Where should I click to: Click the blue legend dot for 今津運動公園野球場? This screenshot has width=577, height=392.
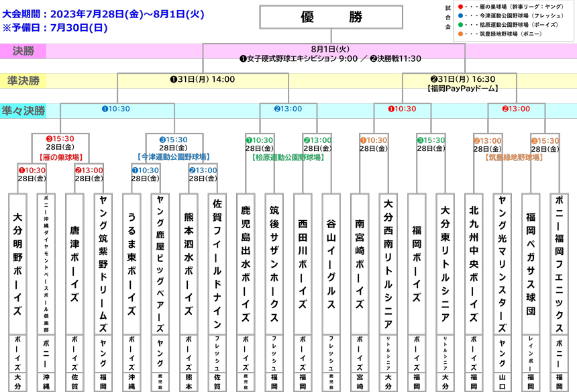(x=460, y=15)
